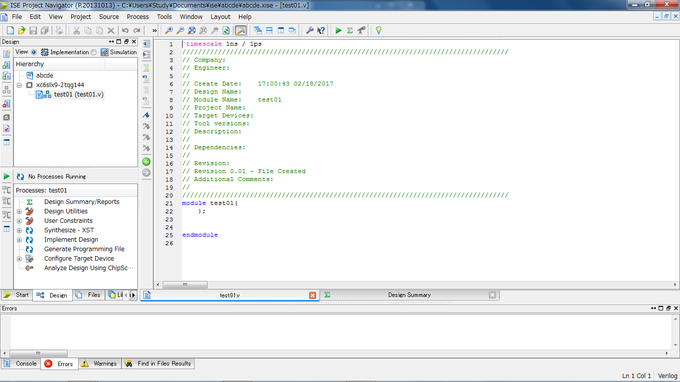The height and width of the screenshot is (382, 680).
Task: Open the File menu
Action: point(17,16)
